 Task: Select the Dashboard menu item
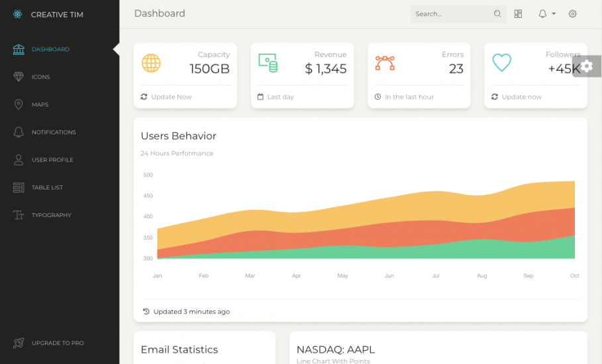coord(50,49)
